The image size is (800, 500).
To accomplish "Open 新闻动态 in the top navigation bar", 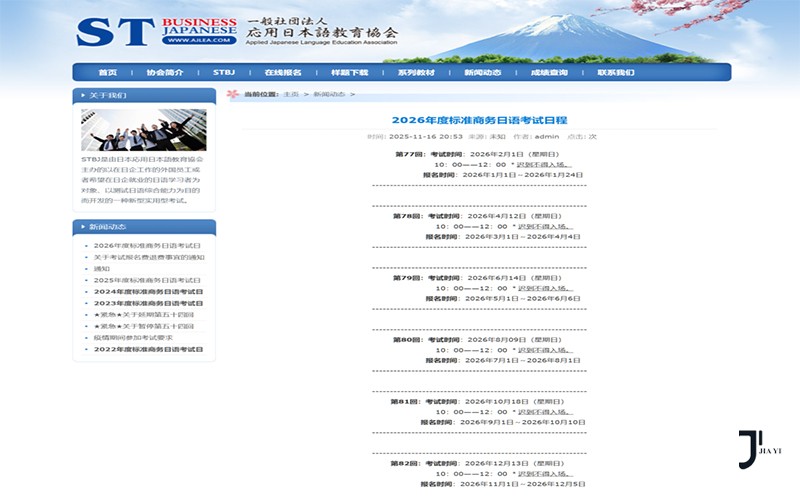I will 483,72.
